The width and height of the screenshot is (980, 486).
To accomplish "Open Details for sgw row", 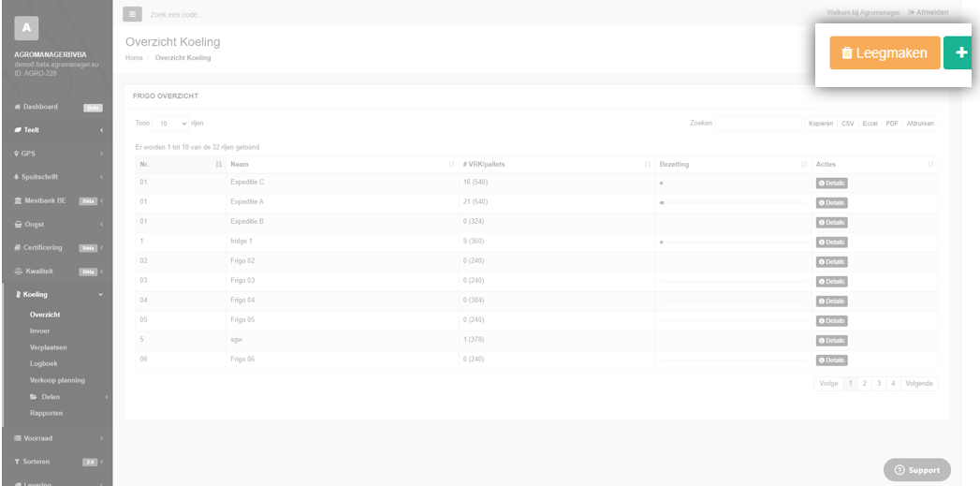I will (831, 340).
